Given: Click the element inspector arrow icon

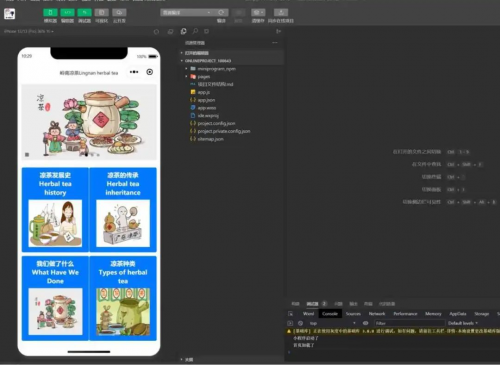Looking at the screenshot, I should tap(291, 314).
